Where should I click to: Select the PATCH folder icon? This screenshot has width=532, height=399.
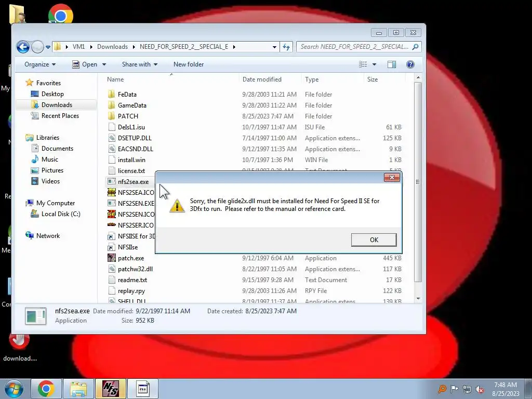point(111,116)
